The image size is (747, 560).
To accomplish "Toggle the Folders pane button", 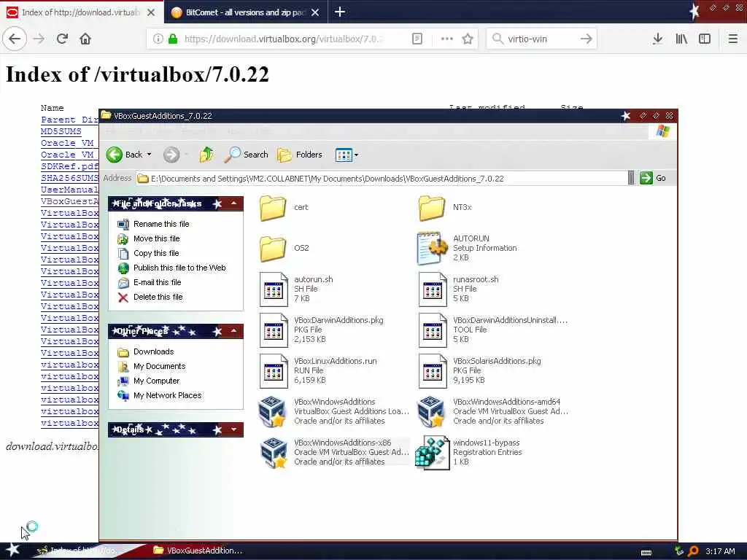I will tap(300, 155).
